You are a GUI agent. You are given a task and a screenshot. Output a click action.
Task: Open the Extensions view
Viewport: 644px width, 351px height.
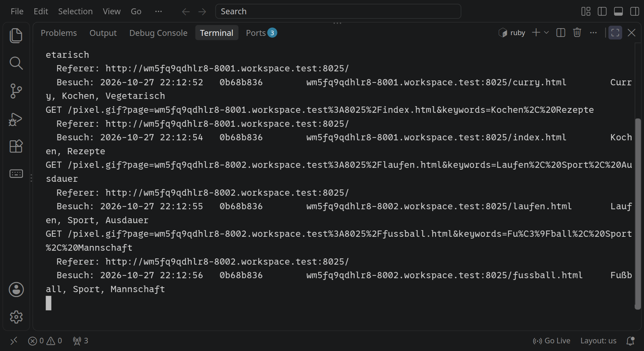click(x=16, y=146)
